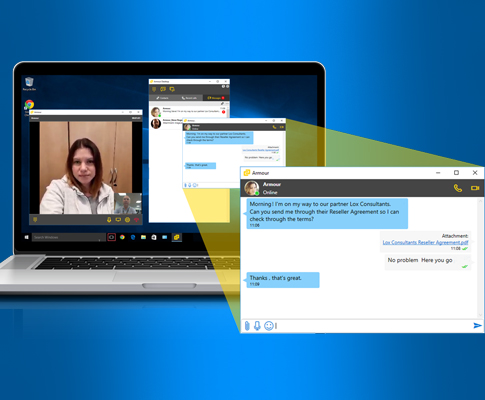This screenshot has height=400, width=485.
Task: Open Armour app from the taskbar
Action: click(x=176, y=237)
